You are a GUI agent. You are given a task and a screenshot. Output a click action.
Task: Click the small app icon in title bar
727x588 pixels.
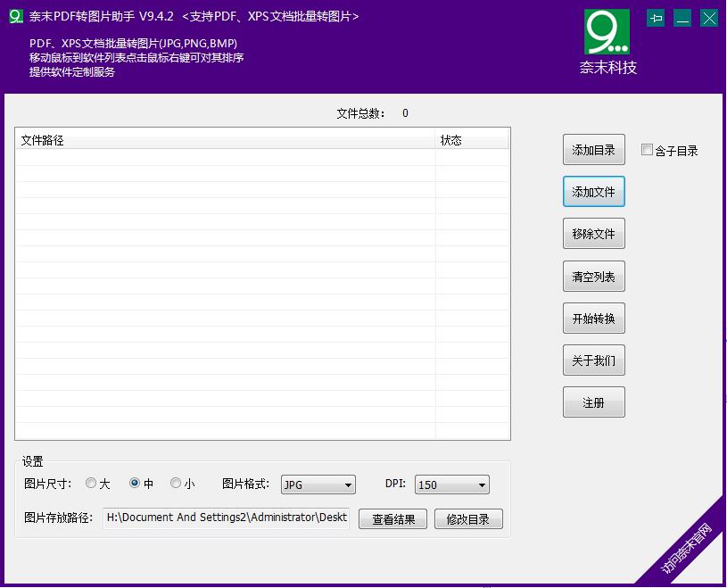pyautogui.click(x=16, y=16)
